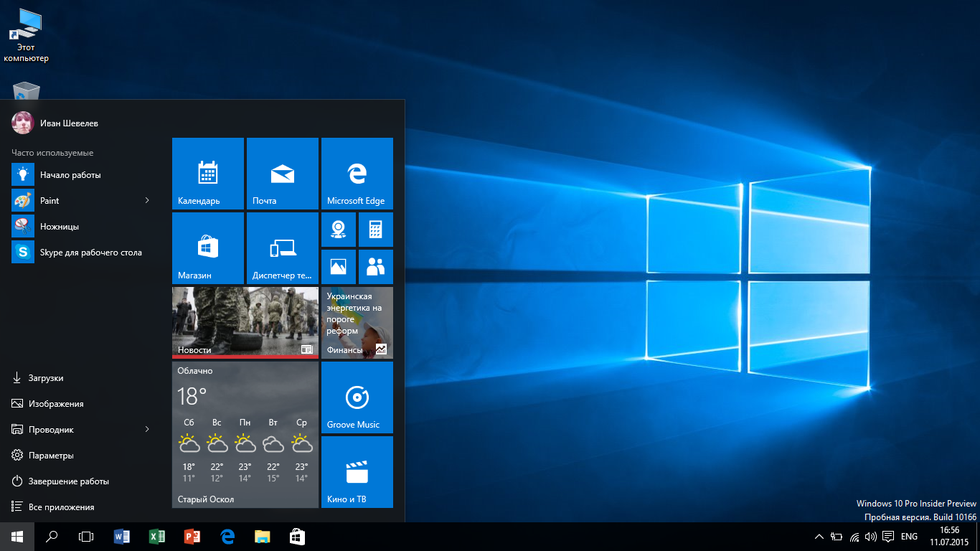Launch the Microsoft Edge tile
Screen dimensions: 980x551
tap(357, 174)
